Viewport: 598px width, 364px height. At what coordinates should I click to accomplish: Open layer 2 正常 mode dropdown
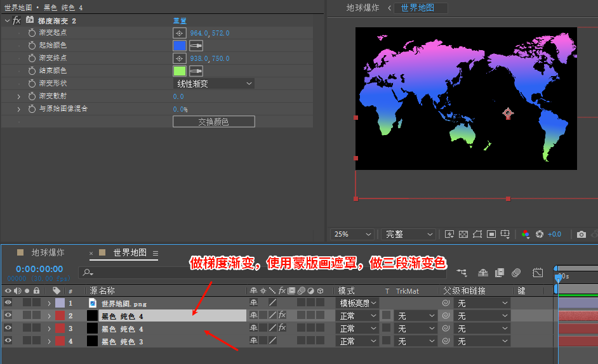point(357,316)
